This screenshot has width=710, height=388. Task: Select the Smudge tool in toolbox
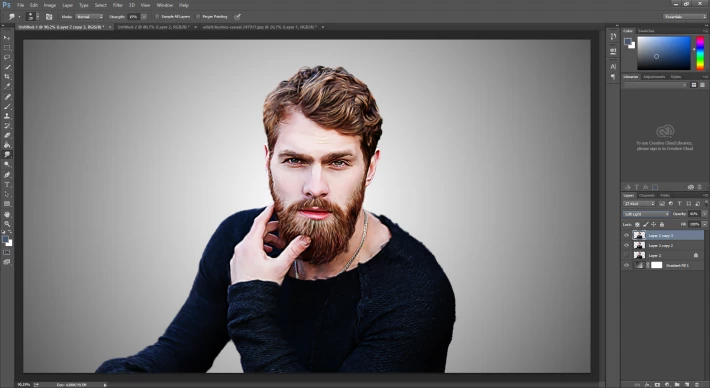point(7,155)
